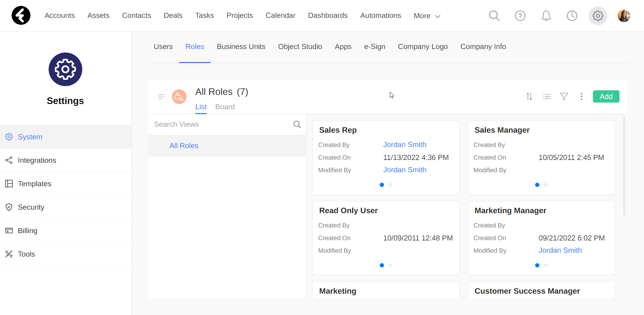Image resolution: width=644 pixels, height=315 pixels.
Task: Open the Apps tab
Action: tap(343, 47)
